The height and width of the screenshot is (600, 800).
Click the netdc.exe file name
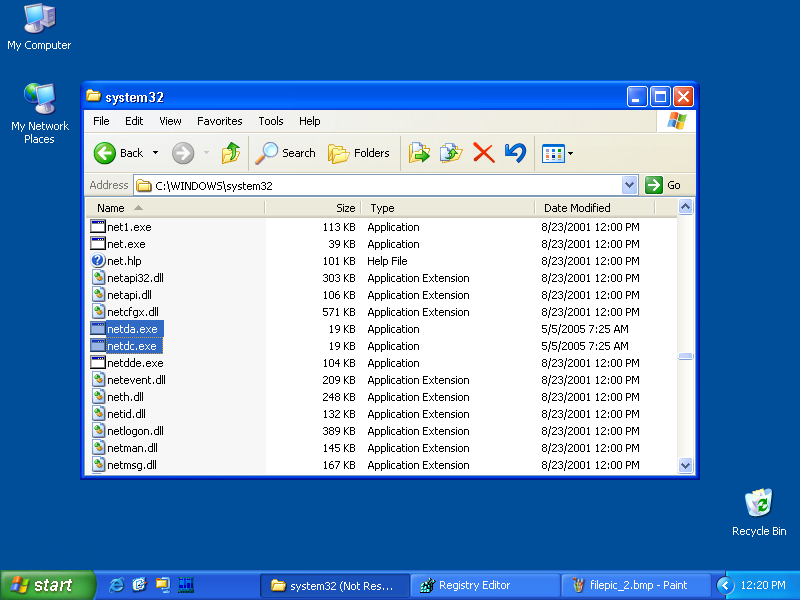coord(132,346)
